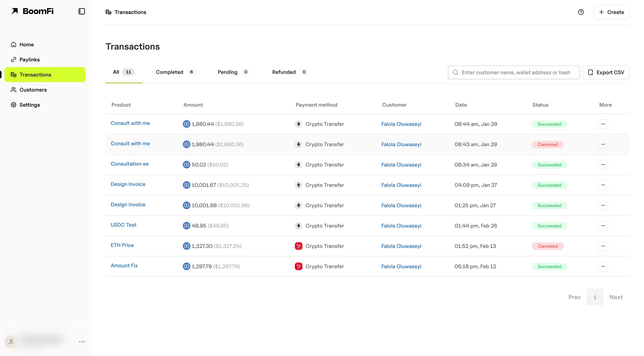Click USDC coin icon on USDC Test row

[x=186, y=226]
